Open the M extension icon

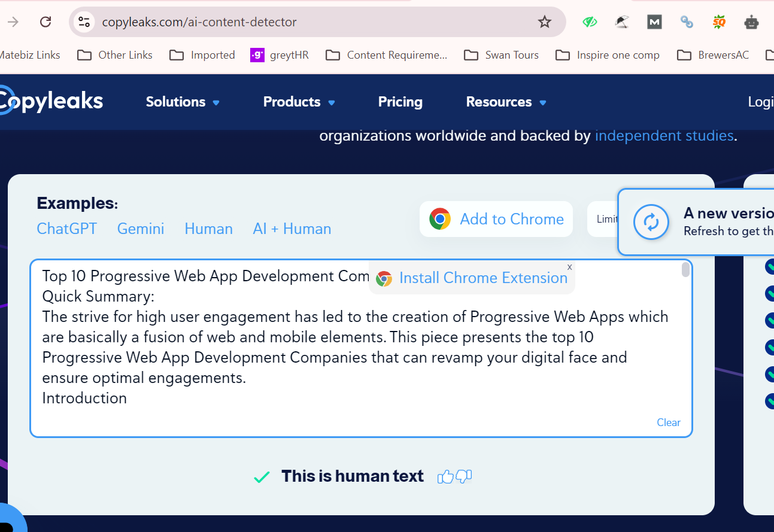click(x=654, y=22)
